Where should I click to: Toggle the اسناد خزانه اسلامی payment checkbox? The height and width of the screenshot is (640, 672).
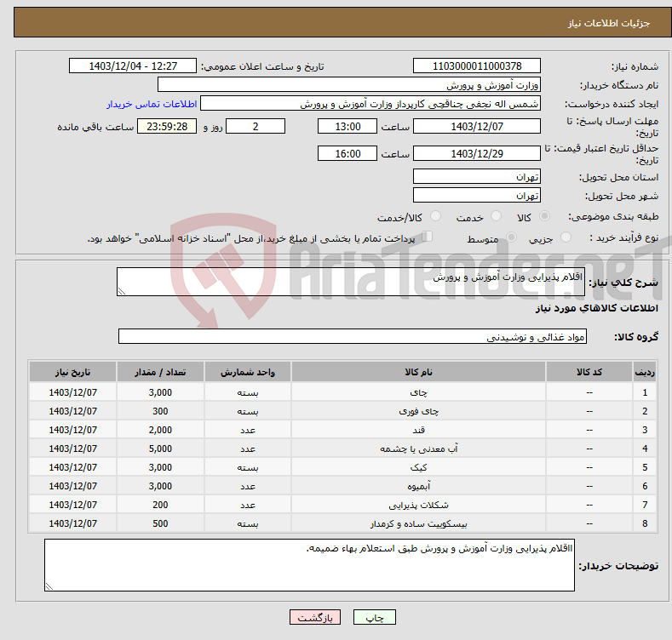(x=427, y=237)
